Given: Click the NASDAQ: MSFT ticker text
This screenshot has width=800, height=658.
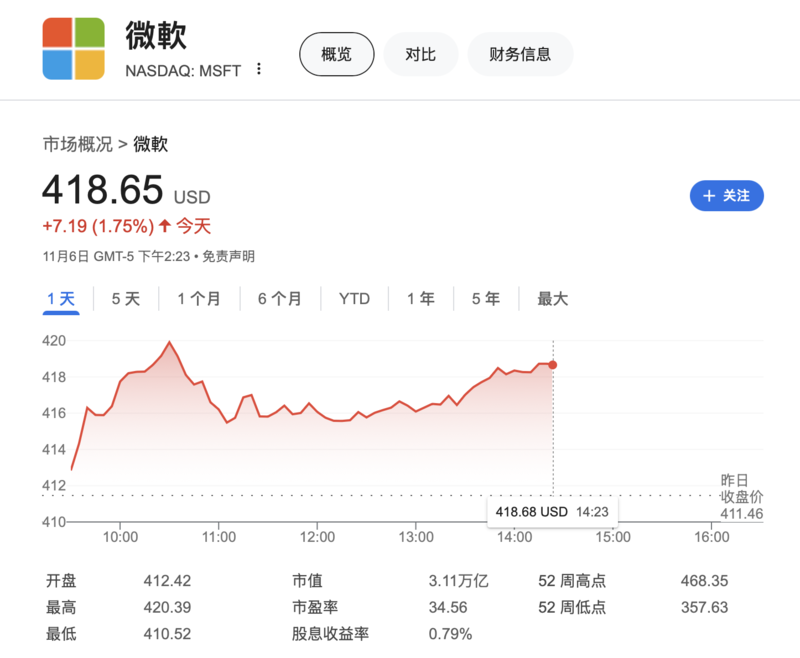Looking at the screenshot, I should 183,70.
